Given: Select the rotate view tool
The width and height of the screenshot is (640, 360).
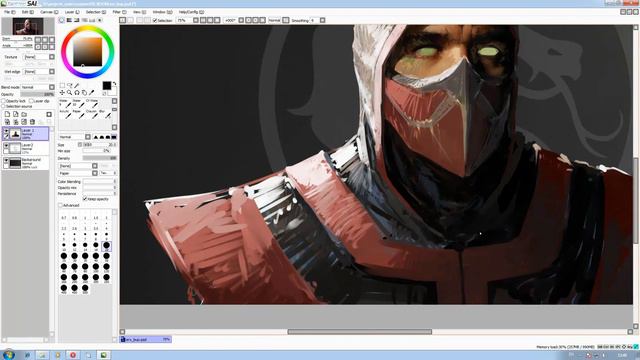Looking at the screenshot, I should pos(77,93).
